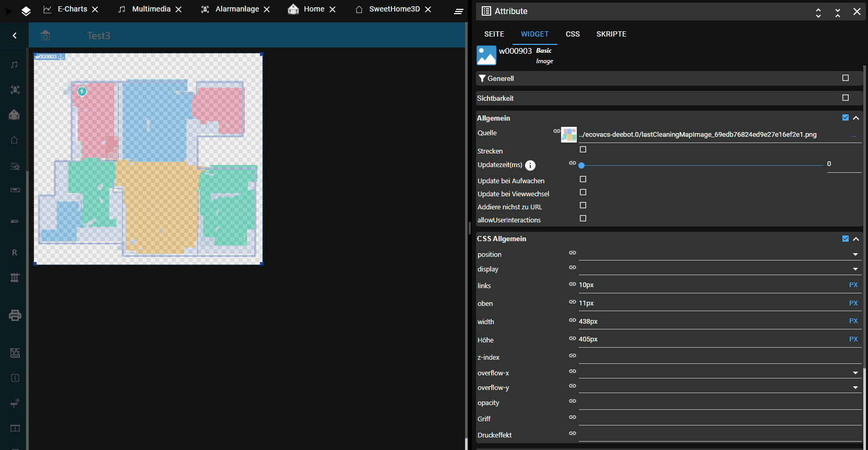Collapse the Allgemein section
Viewport: 868px width, 450px height.
click(x=856, y=118)
